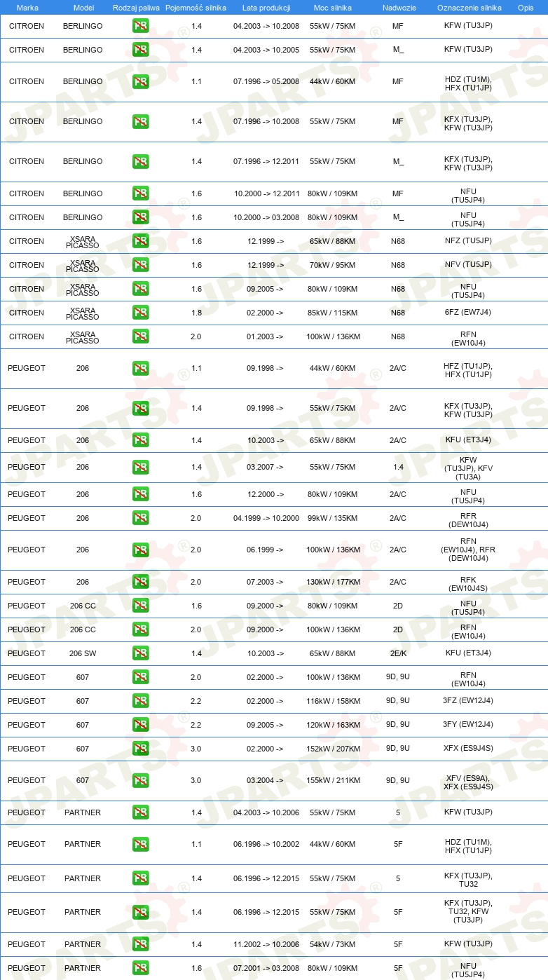Click fuel icon in 607 152kW / 207KM row

140,749
